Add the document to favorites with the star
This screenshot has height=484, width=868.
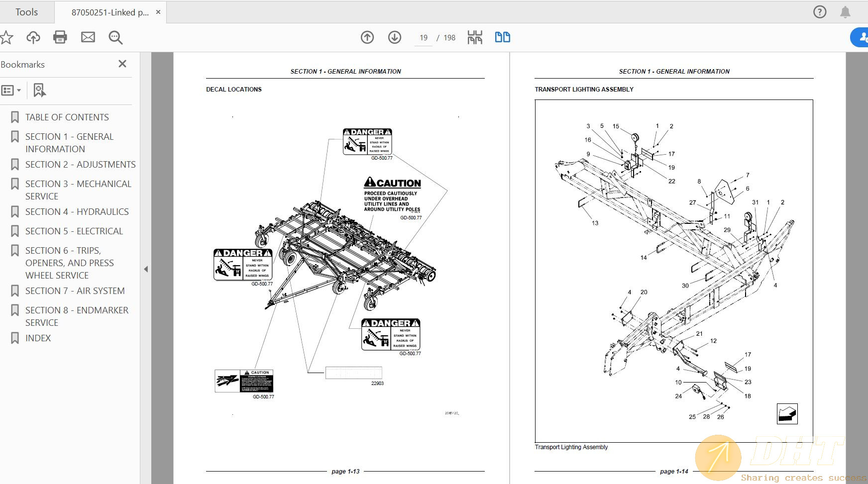pyautogui.click(x=6, y=37)
